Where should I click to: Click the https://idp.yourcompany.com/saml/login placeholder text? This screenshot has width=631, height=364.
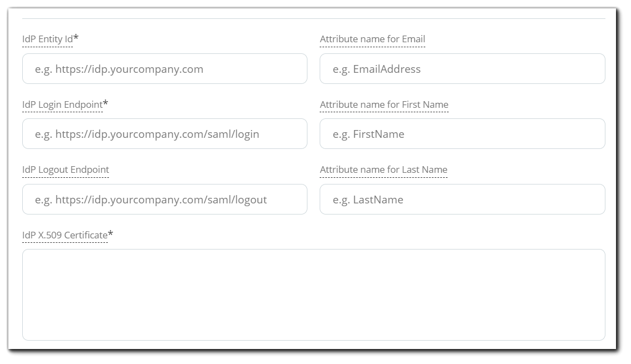157,134
